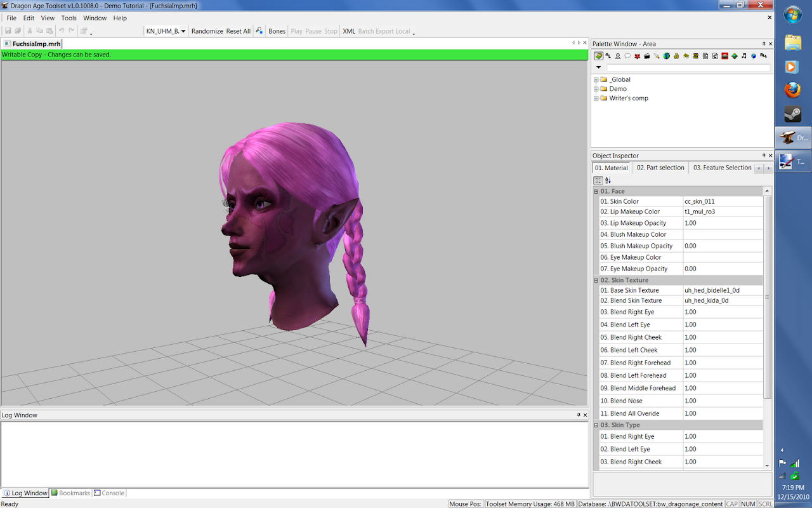
Task: Open the Tools menu
Action: [69, 18]
